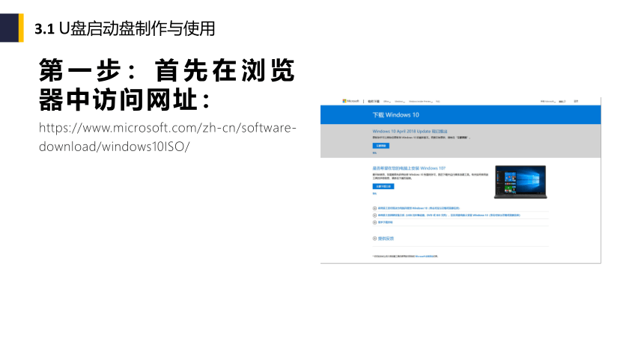
Task: Open the Windows dropdown in the webpage nav
Action: (400, 102)
